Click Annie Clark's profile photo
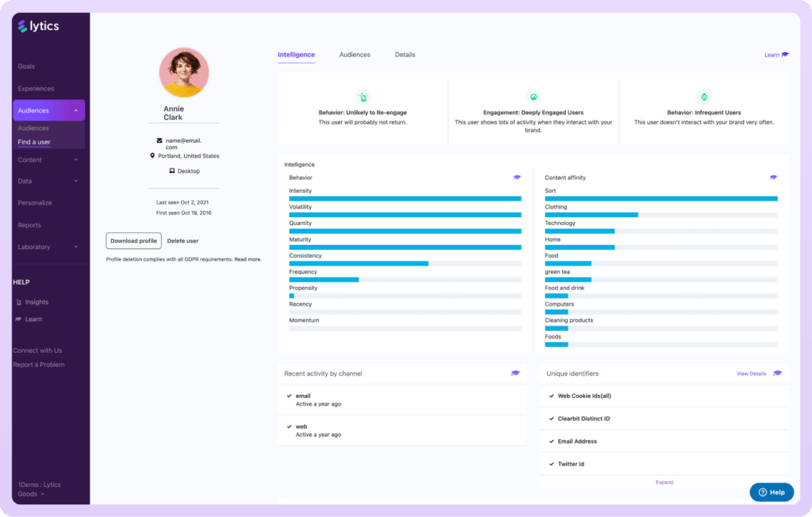Viewport: 812px width, 517px height. pyautogui.click(x=183, y=71)
